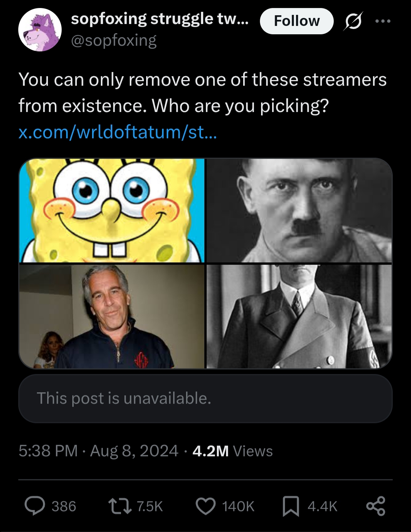Click the 7.5K repost count
The height and width of the screenshot is (532, 411).
tap(150, 506)
